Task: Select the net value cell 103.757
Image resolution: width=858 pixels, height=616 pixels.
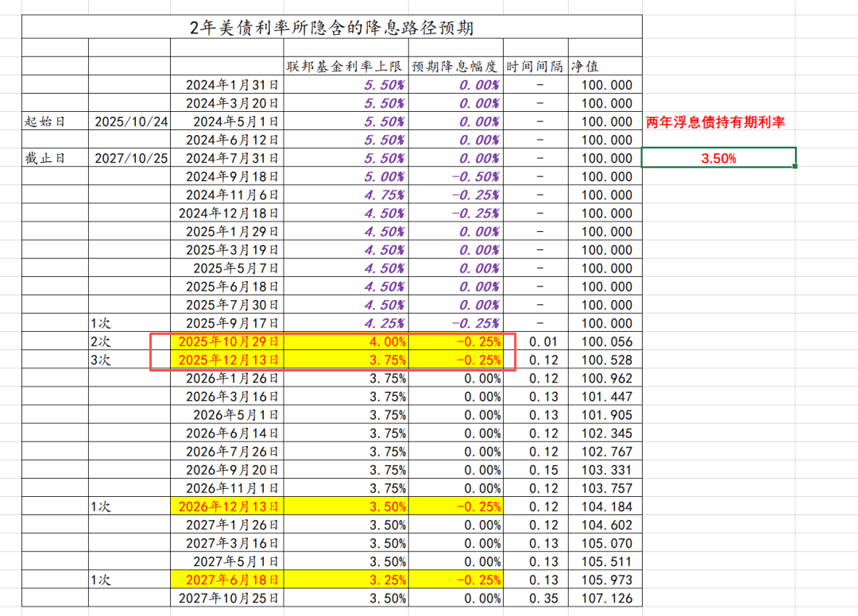Action: click(x=605, y=487)
